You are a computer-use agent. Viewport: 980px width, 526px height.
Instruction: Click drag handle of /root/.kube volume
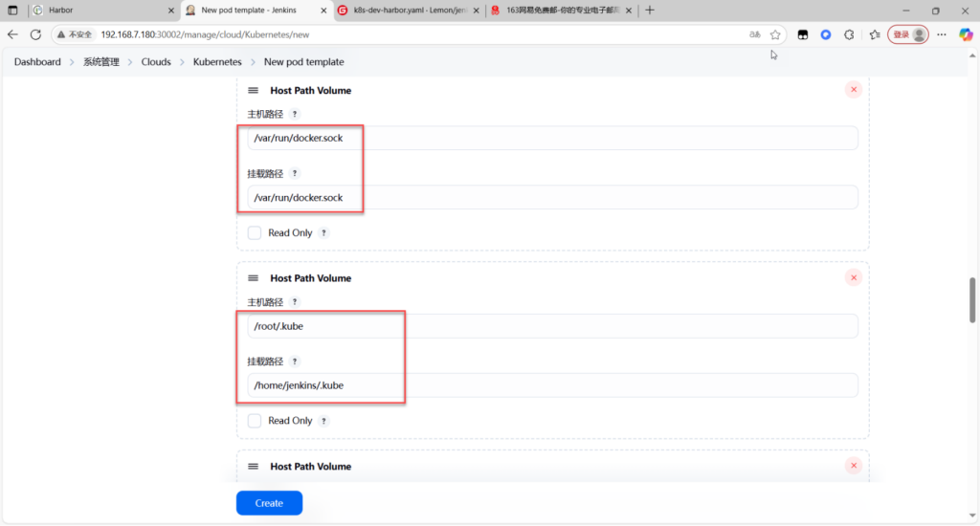click(x=254, y=278)
